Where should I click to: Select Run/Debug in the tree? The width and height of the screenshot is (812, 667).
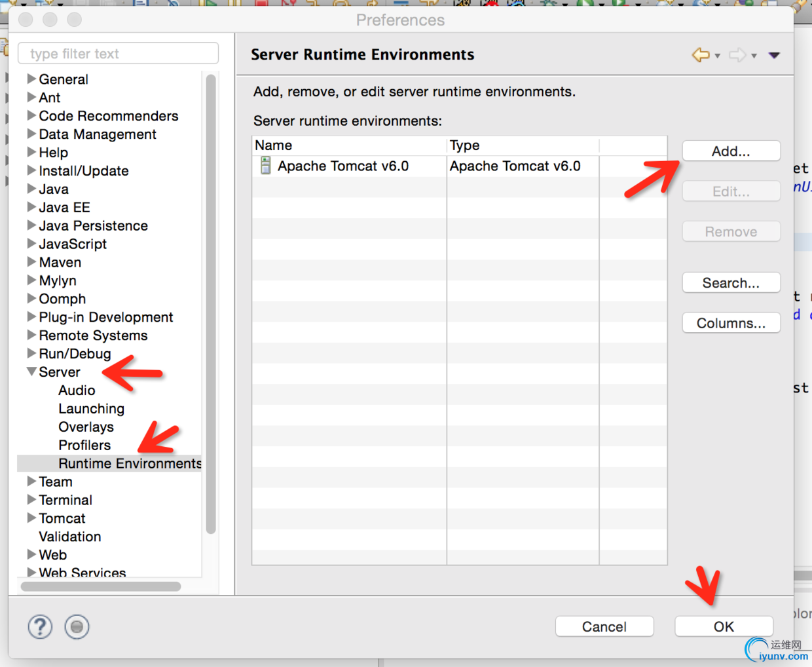[x=75, y=354]
